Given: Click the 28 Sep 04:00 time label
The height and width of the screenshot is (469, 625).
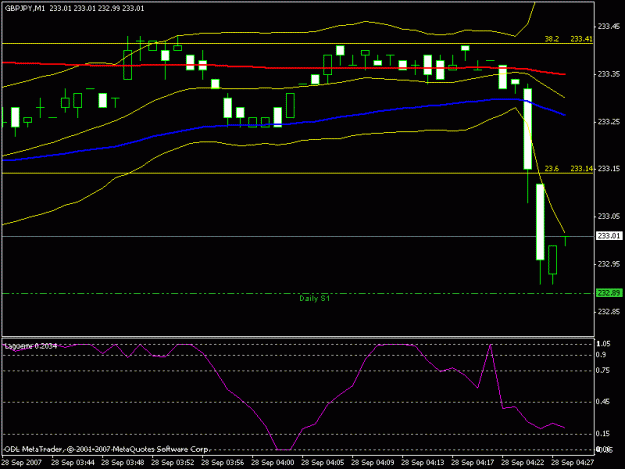Looking at the screenshot, I should click(273, 463).
